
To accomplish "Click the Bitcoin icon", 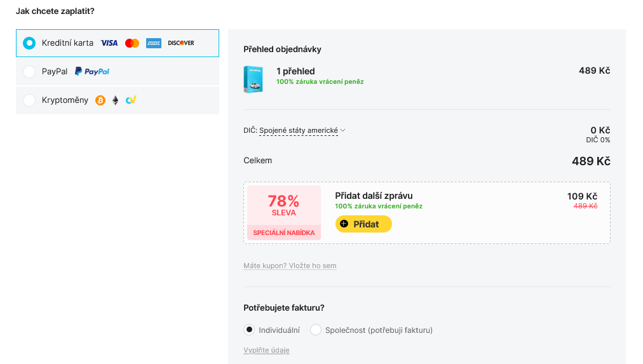I will coord(100,100).
